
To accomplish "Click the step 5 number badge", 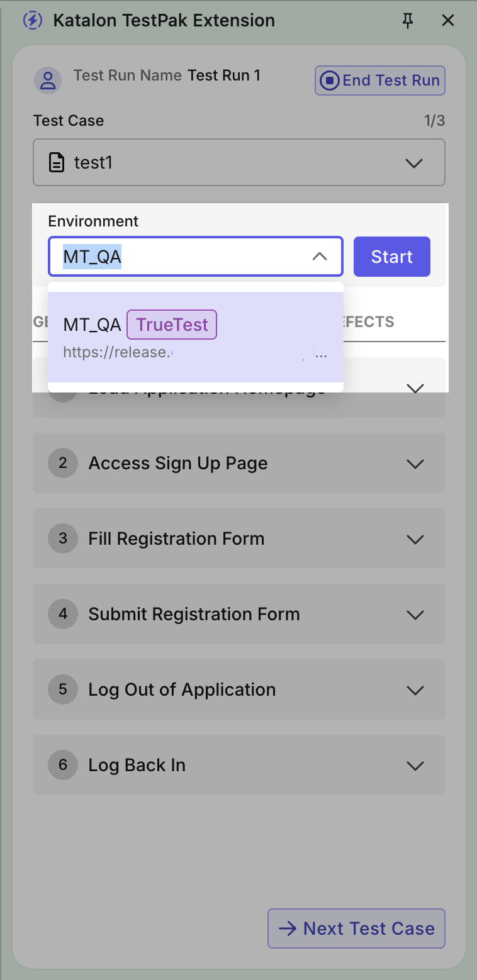I will tap(63, 689).
